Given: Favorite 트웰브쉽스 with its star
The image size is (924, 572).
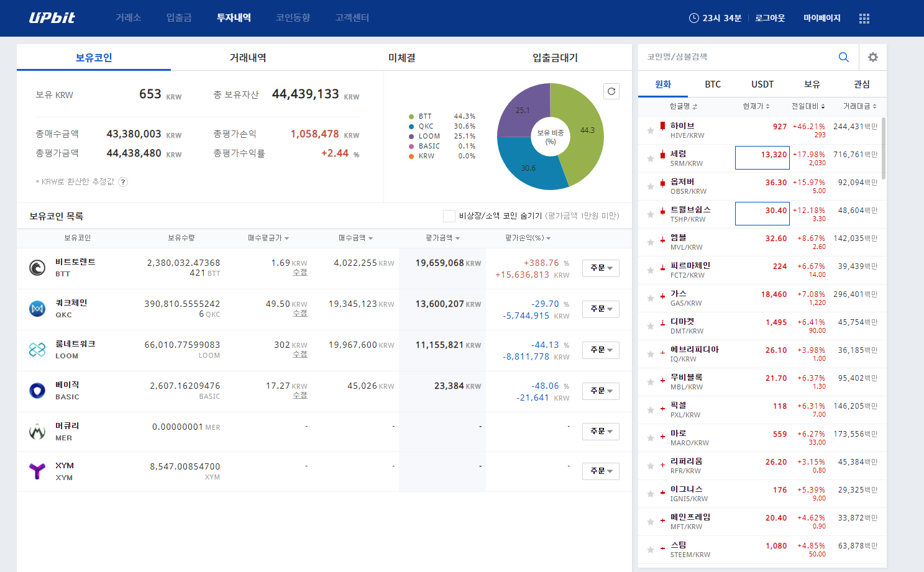Looking at the screenshot, I should [650, 214].
